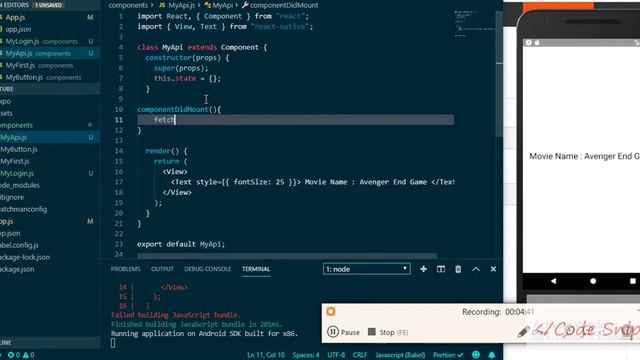This screenshot has height=360, width=640.
Task: Stop the screen recording
Action: (388, 332)
